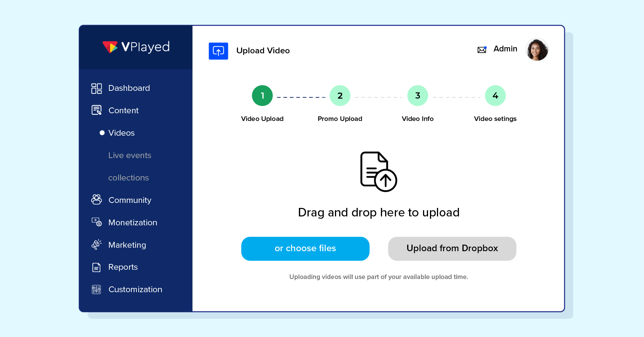Click the Reports document icon

click(96, 267)
